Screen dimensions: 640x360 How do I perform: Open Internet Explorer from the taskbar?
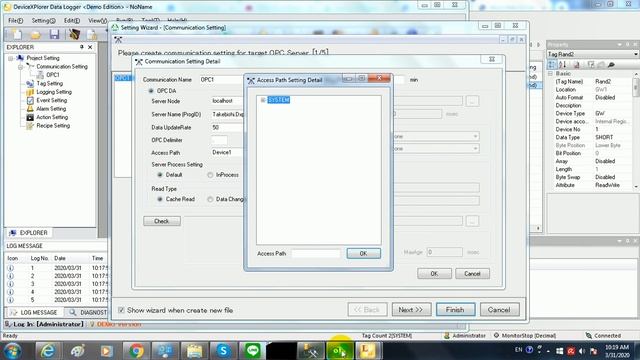pos(48,351)
